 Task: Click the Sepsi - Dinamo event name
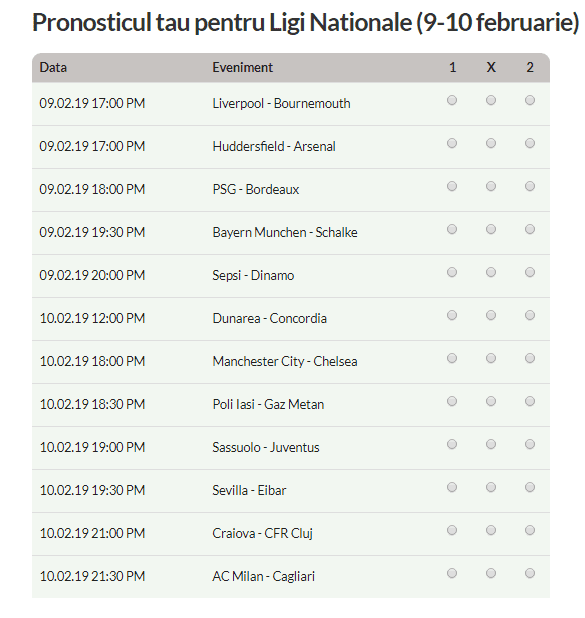pos(253,275)
